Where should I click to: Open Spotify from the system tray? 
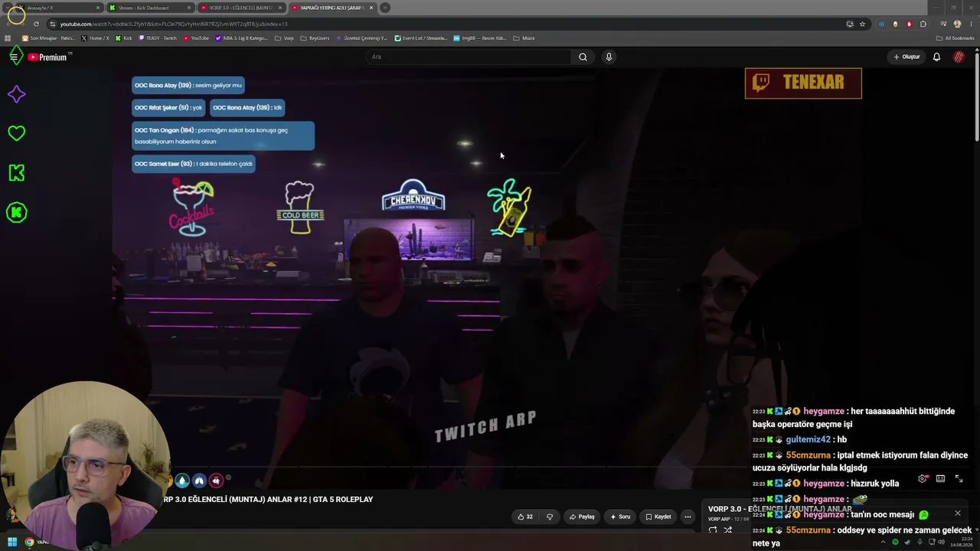pos(895,542)
